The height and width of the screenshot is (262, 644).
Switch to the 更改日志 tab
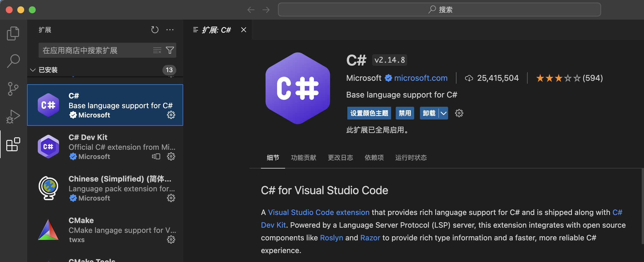pyautogui.click(x=340, y=158)
